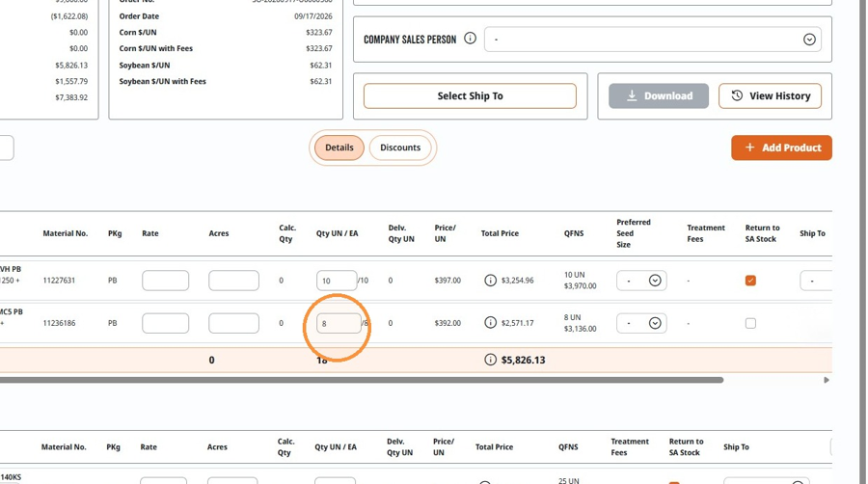Expand Preferred Seed Size dropdown for 11227631
This screenshot has height=484, width=868.
[641, 281]
